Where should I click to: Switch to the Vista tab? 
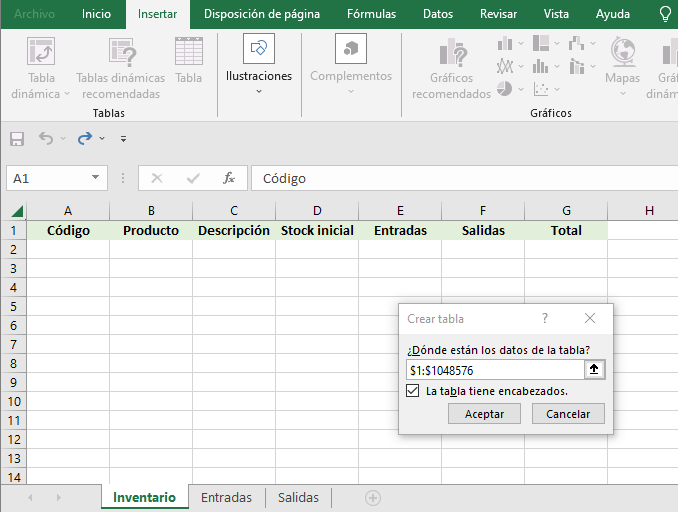point(556,14)
